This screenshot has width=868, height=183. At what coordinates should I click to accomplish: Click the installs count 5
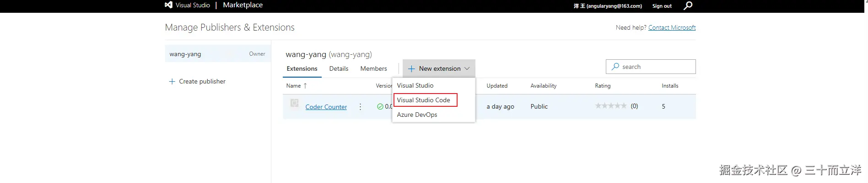click(663, 106)
